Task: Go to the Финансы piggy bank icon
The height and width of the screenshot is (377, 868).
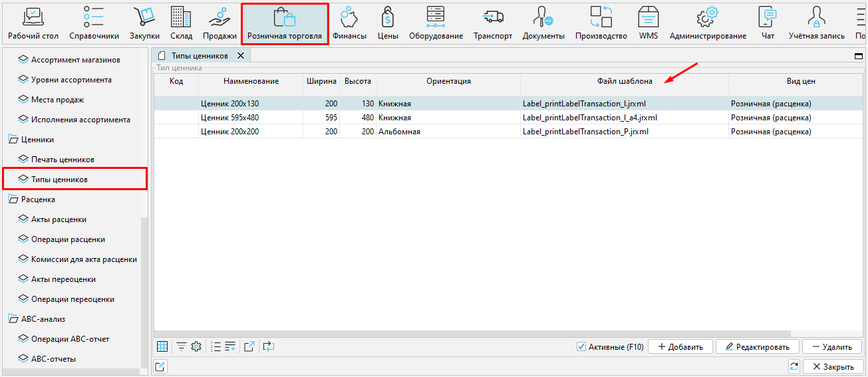Action: pos(349,23)
